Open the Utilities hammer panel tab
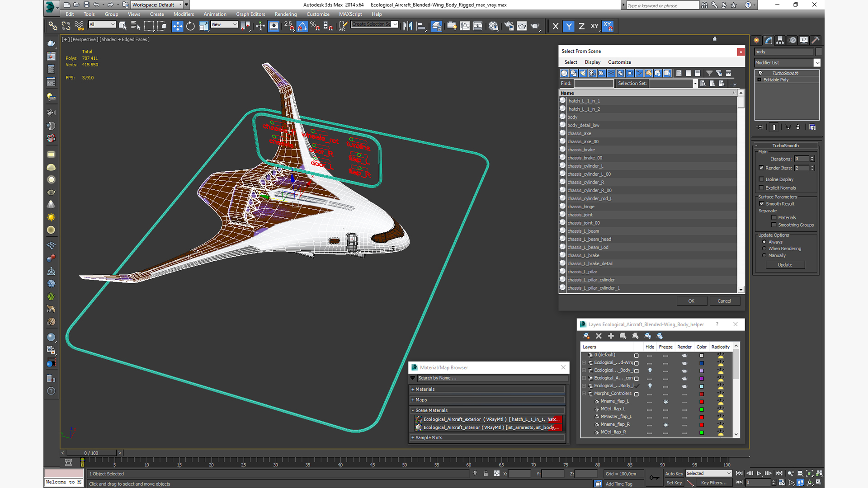Viewport: 868px width, 488px height. [815, 40]
